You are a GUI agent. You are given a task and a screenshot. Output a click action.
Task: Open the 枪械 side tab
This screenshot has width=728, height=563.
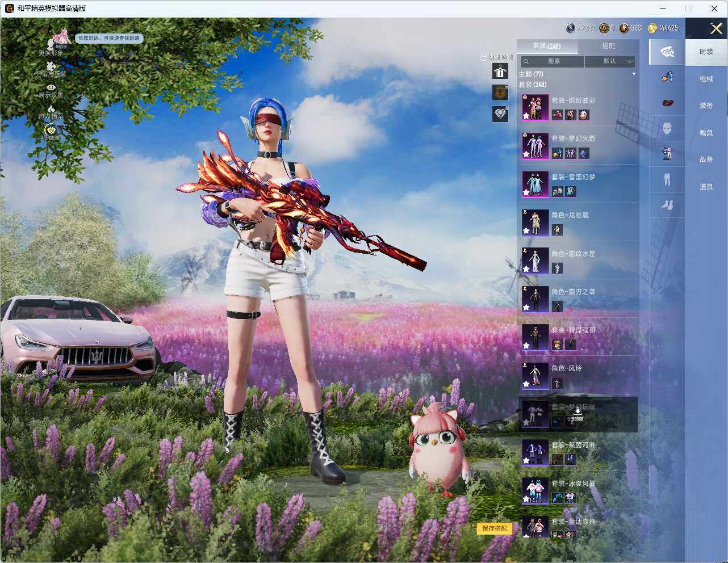pyautogui.click(x=706, y=79)
